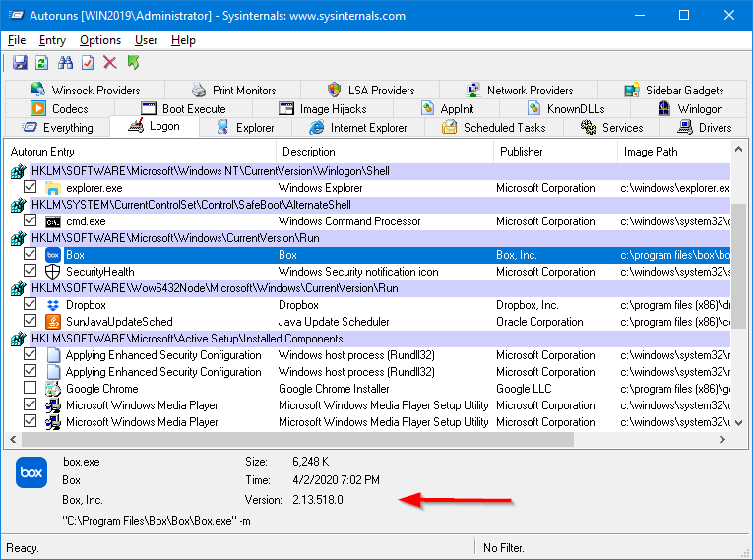Click the vertical scrollbar down arrow
Screen dimensions: 753x560
point(739,424)
